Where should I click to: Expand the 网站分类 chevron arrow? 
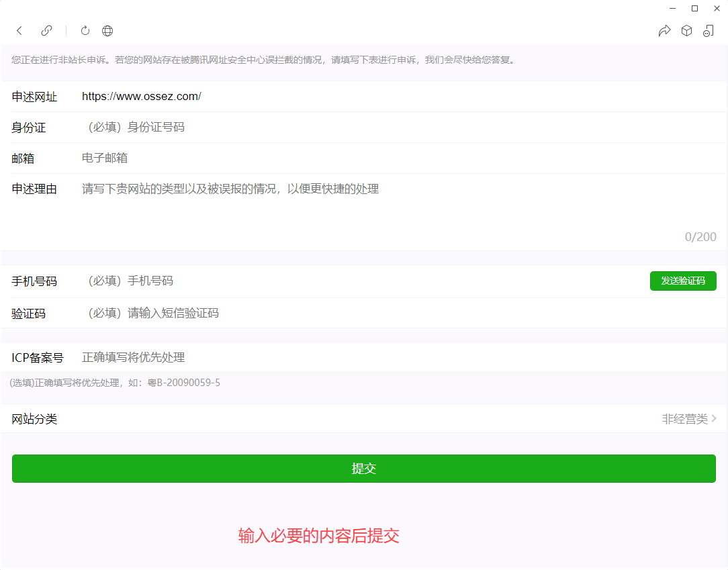point(714,419)
